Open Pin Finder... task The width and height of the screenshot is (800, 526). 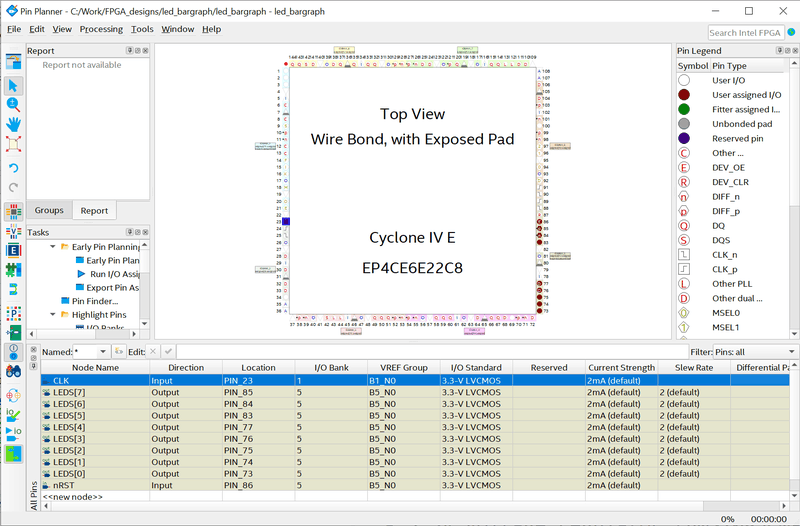(95, 301)
